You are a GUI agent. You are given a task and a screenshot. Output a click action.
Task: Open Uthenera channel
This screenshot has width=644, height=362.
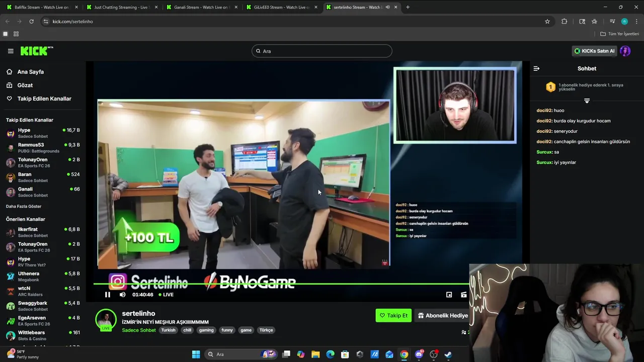click(43, 277)
